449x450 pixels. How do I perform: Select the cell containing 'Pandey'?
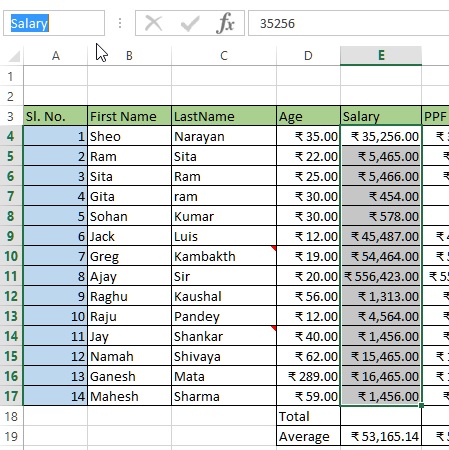[224, 316]
